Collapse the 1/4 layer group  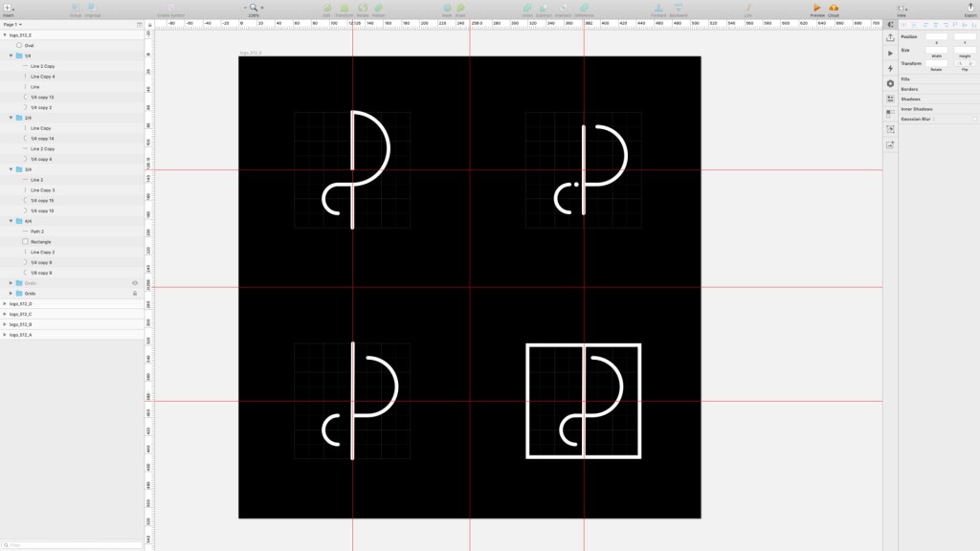coord(11,55)
